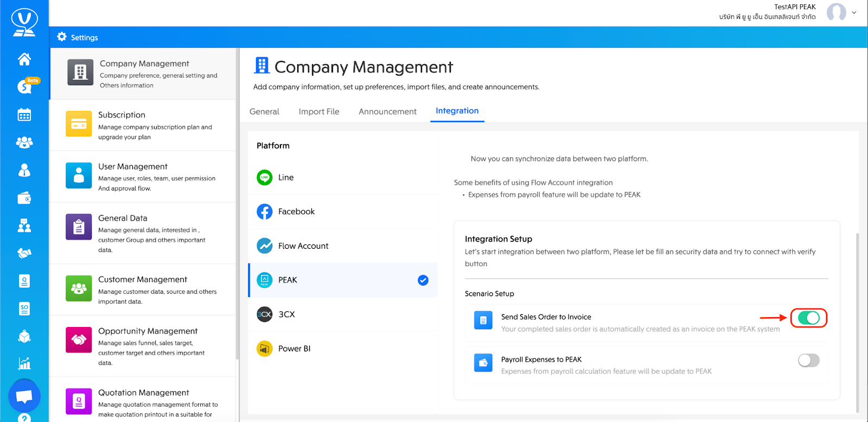Switch to the General tab
The width and height of the screenshot is (868, 422).
[264, 111]
